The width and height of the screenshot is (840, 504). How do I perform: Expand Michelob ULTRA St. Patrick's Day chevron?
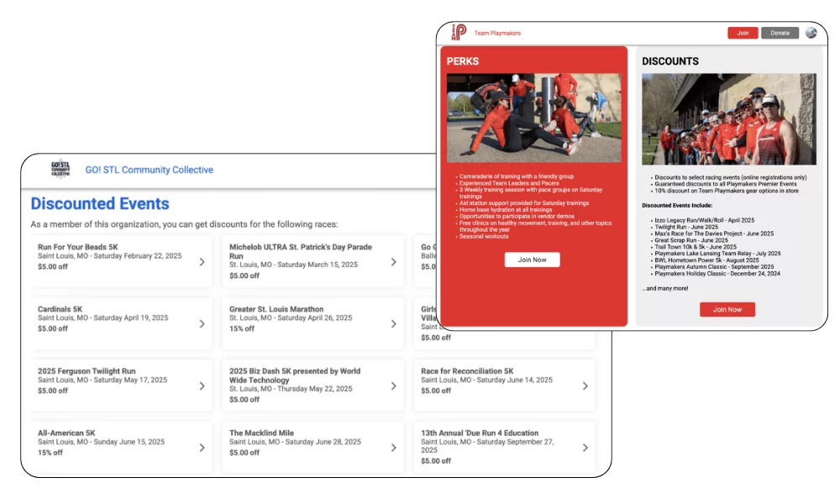tap(393, 262)
